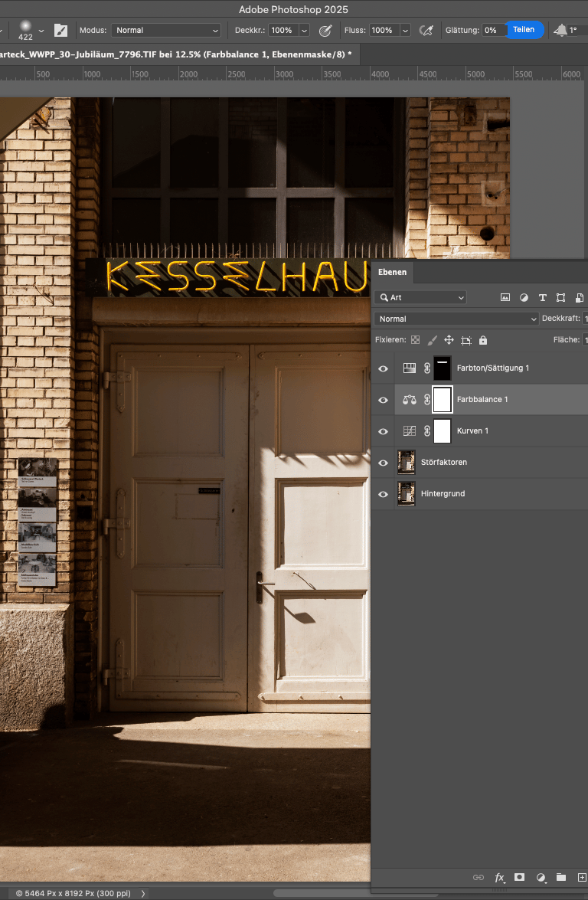588x900 pixels.
Task: Enable airbrush build-up effects icon
Action: click(x=426, y=31)
